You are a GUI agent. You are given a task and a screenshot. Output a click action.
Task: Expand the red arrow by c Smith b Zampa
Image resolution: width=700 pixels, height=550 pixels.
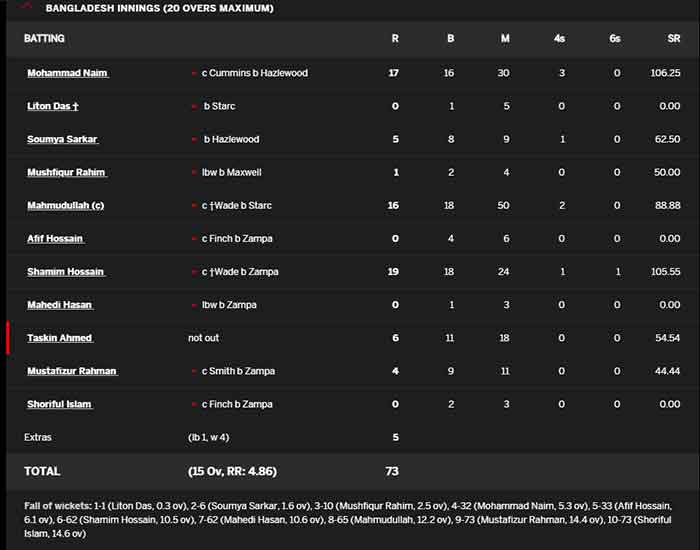click(x=194, y=371)
